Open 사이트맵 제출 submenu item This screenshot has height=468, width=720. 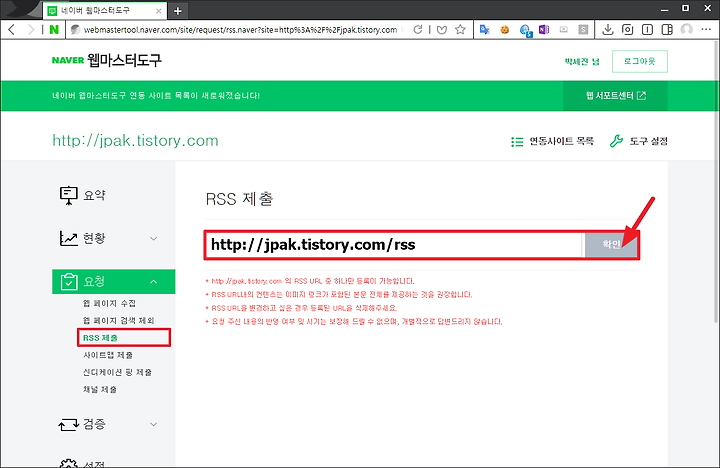(x=108, y=355)
